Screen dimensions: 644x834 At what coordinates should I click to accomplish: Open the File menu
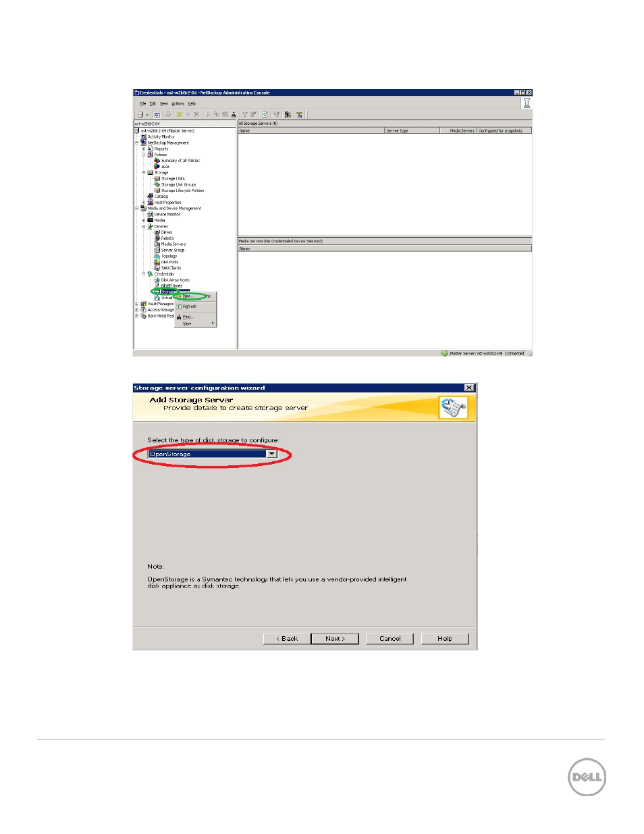point(143,104)
